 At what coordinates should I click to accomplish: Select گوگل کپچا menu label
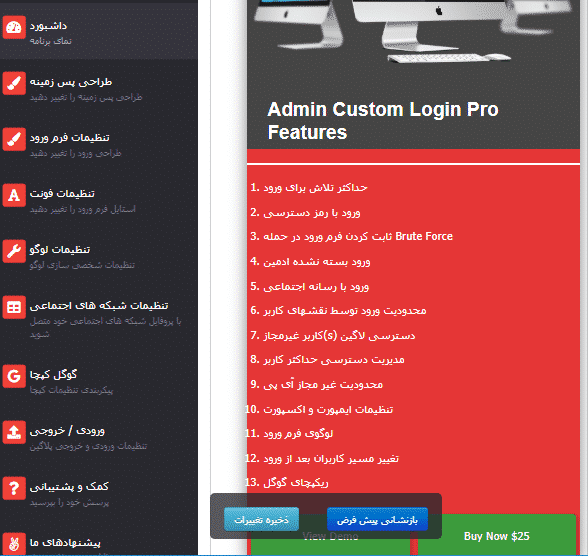(x=53, y=375)
